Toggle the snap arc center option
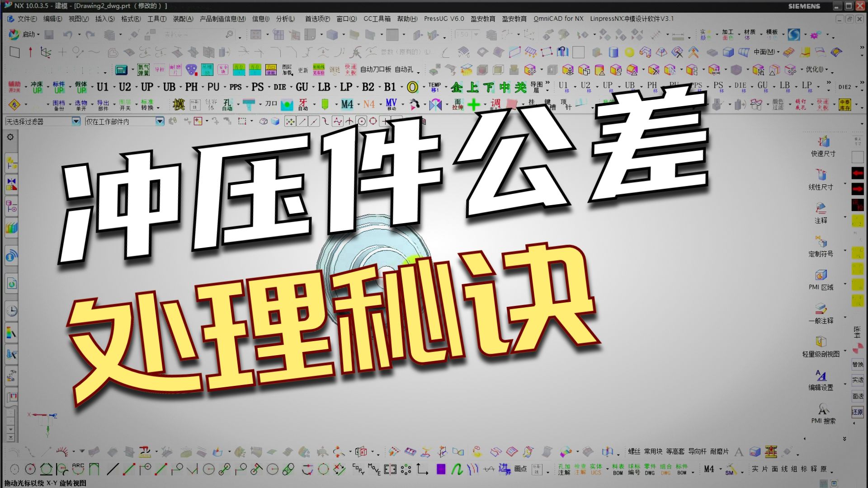Viewport: 868px width, 488px height. click(361, 121)
